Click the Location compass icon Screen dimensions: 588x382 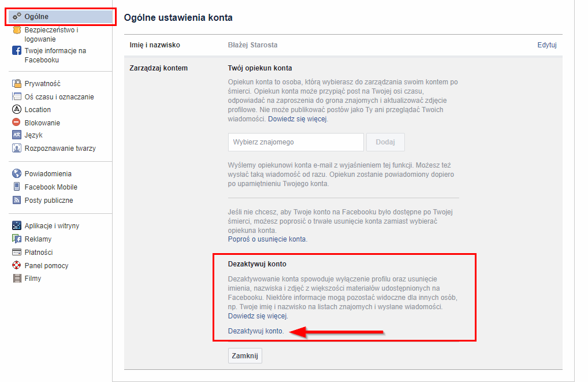click(17, 109)
